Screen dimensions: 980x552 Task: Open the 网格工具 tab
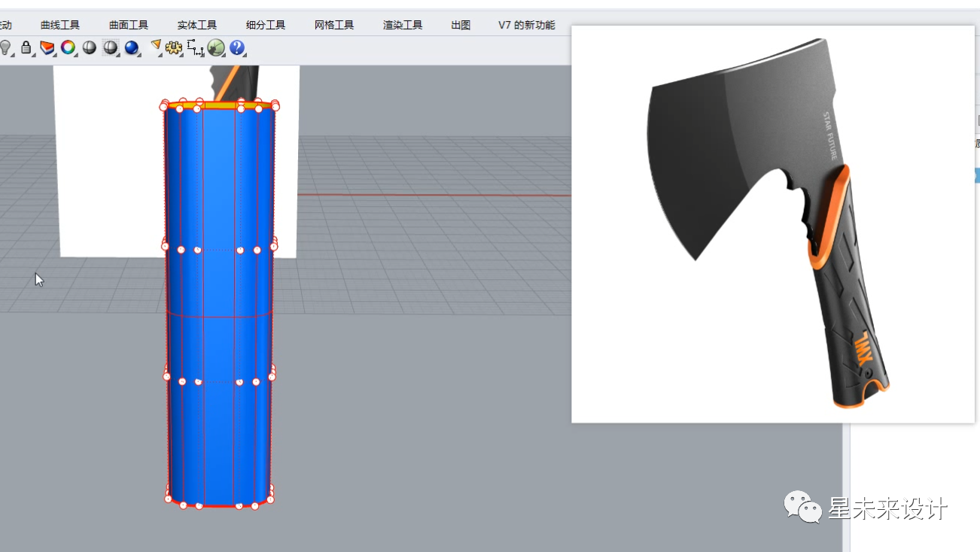[334, 25]
